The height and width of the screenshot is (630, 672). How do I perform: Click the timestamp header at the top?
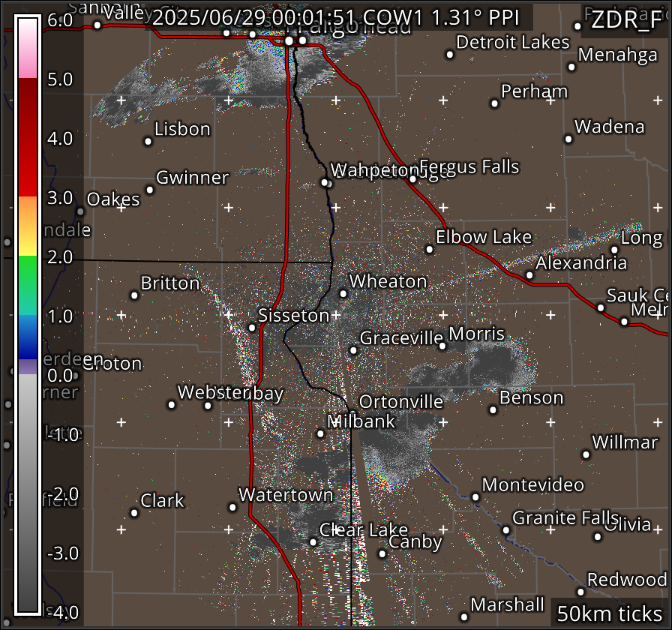click(x=344, y=18)
